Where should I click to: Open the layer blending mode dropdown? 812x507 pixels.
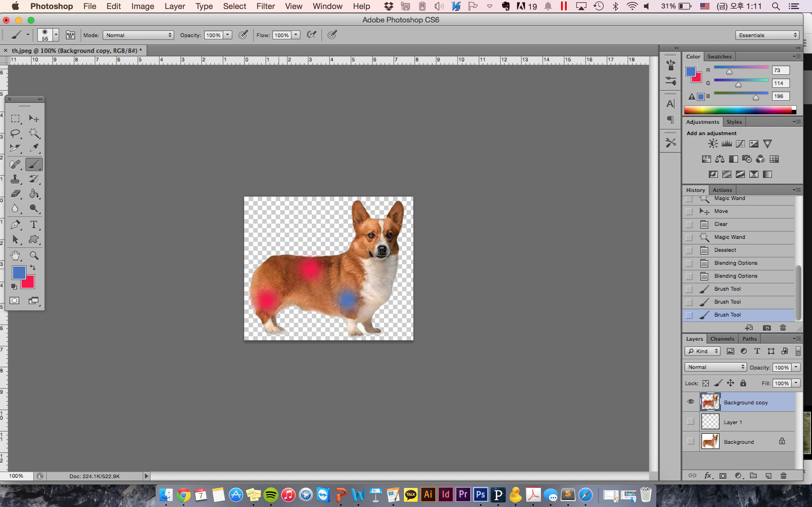[715, 367]
